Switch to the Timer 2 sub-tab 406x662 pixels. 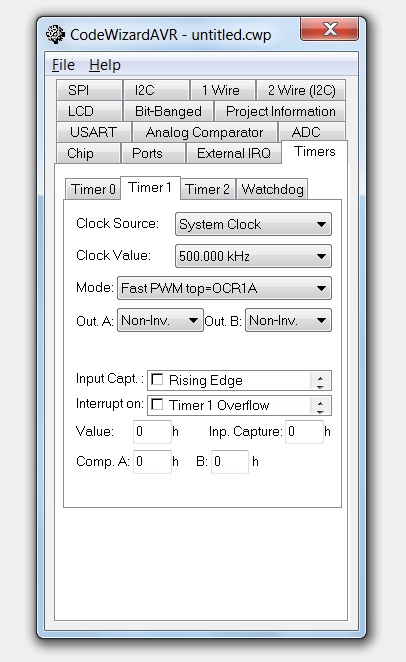coord(208,189)
